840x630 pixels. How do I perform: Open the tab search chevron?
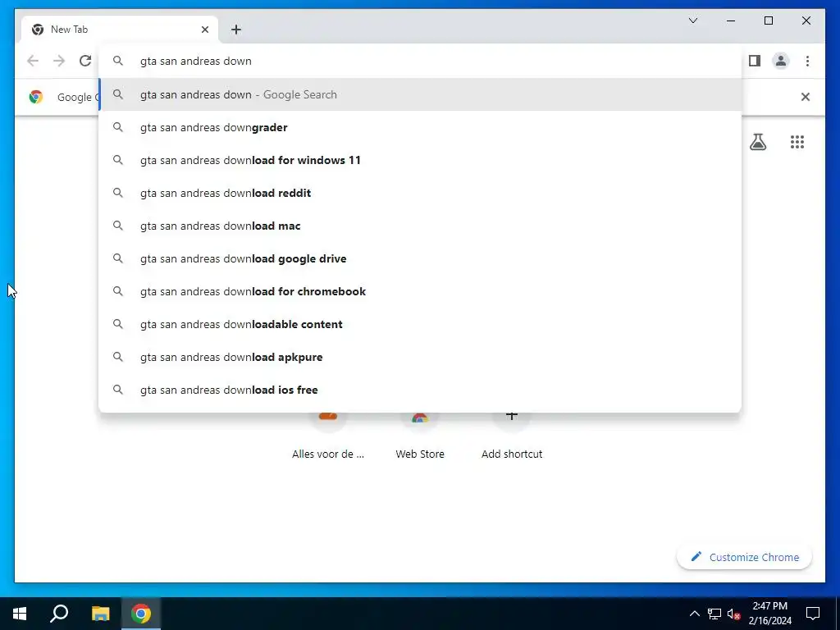692,21
